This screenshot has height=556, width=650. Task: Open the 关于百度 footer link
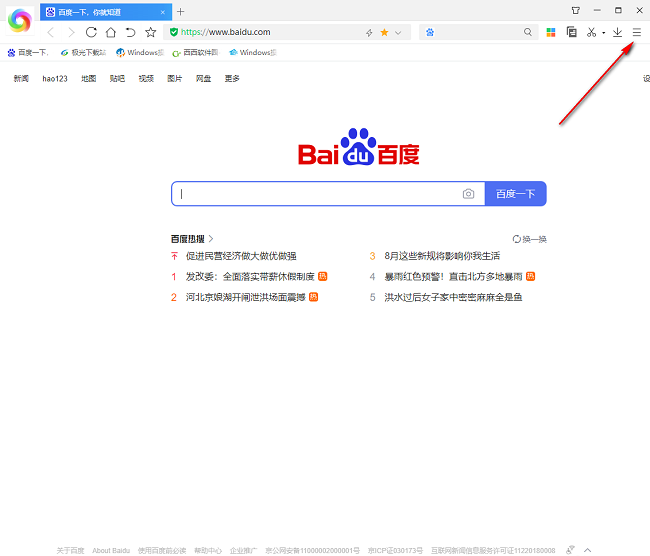pyautogui.click(x=70, y=551)
